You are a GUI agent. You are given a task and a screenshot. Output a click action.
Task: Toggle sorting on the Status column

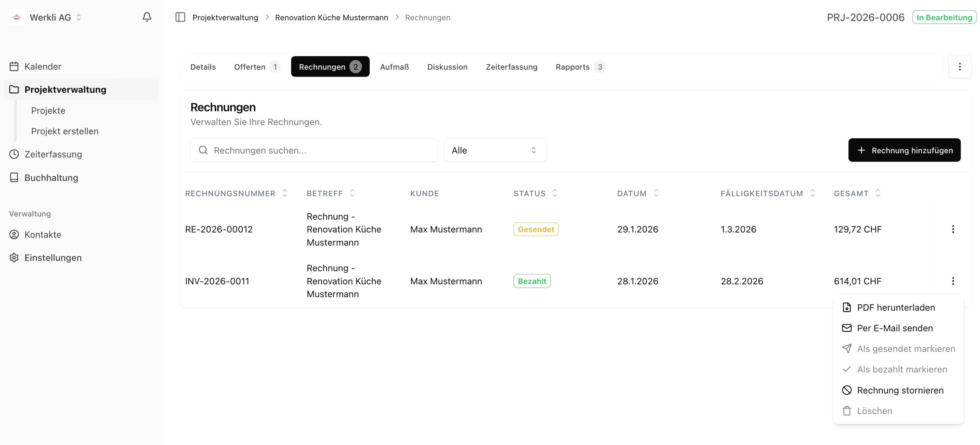tap(555, 193)
